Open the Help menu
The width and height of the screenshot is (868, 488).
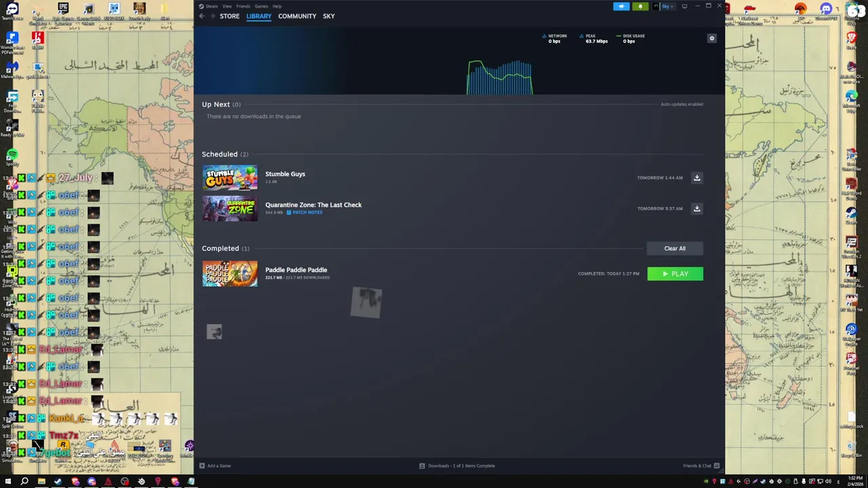[x=277, y=6]
